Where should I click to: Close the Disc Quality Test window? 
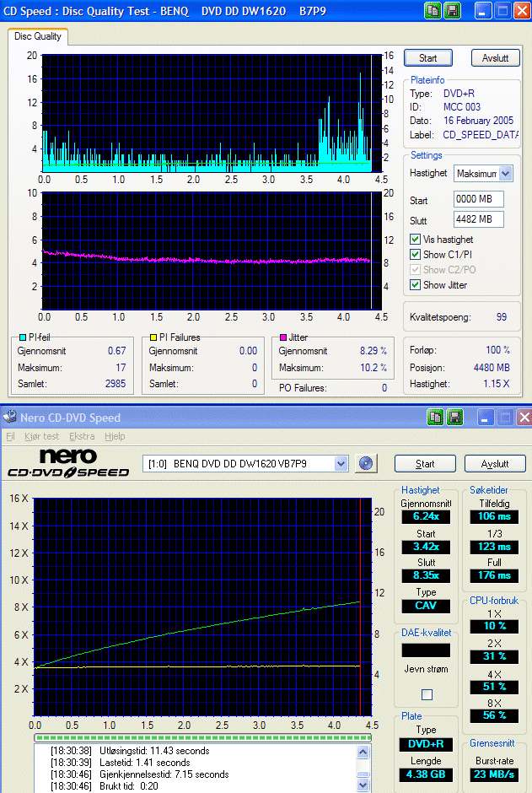[523, 11]
